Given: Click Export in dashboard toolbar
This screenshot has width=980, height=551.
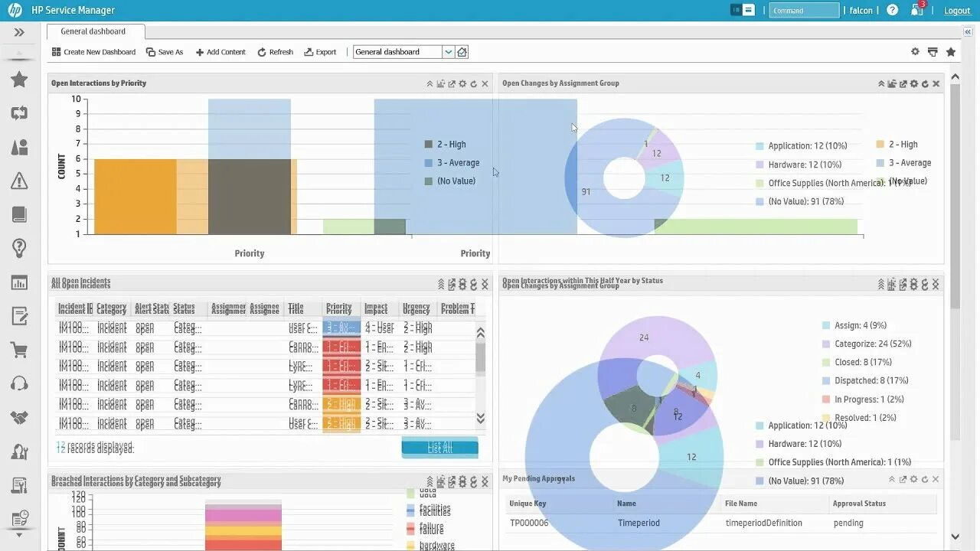Looking at the screenshot, I should 320,52.
